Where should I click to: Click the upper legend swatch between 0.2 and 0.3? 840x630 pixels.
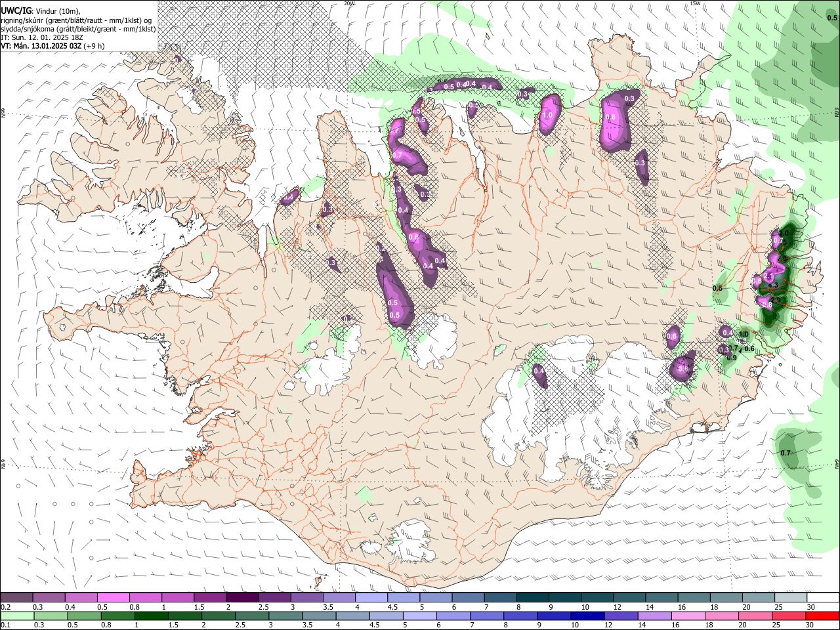click(x=17, y=597)
